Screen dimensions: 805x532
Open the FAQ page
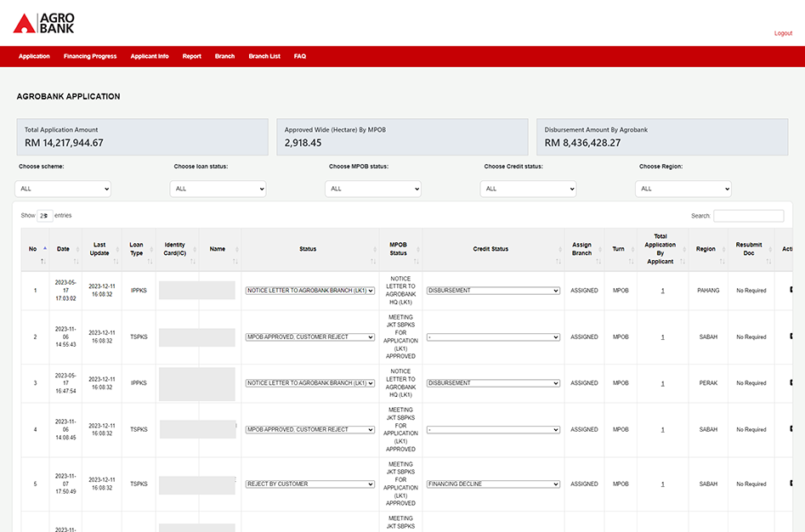click(x=300, y=56)
